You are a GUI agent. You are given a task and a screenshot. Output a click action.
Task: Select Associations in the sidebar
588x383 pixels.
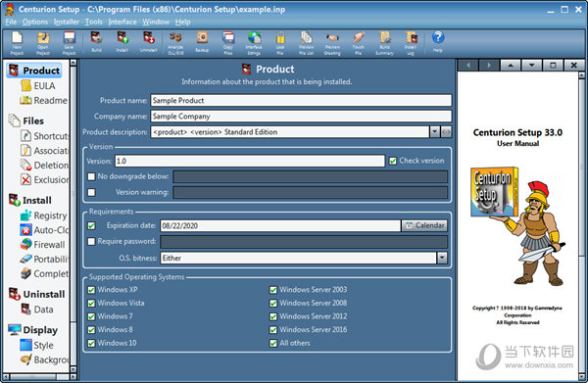[x=45, y=150]
